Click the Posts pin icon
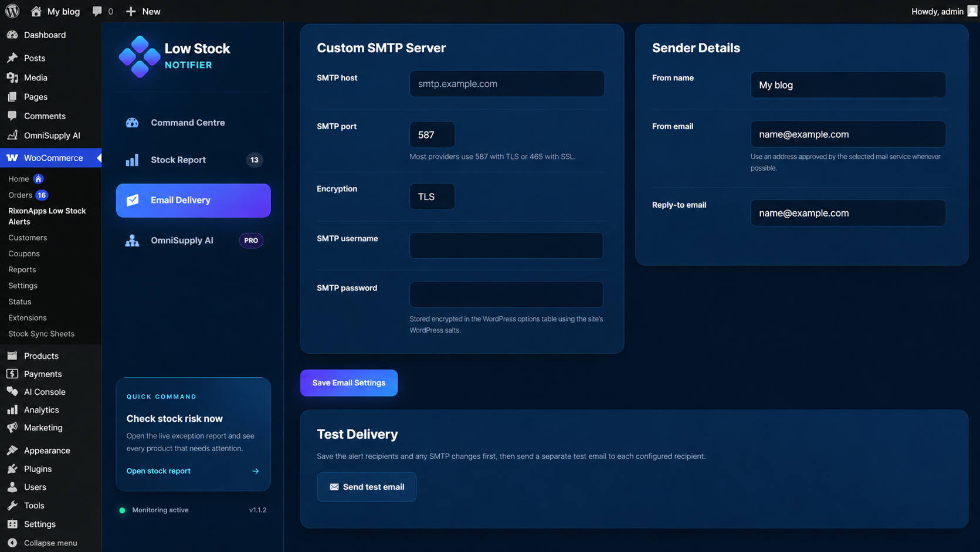 [x=12, y=58]
